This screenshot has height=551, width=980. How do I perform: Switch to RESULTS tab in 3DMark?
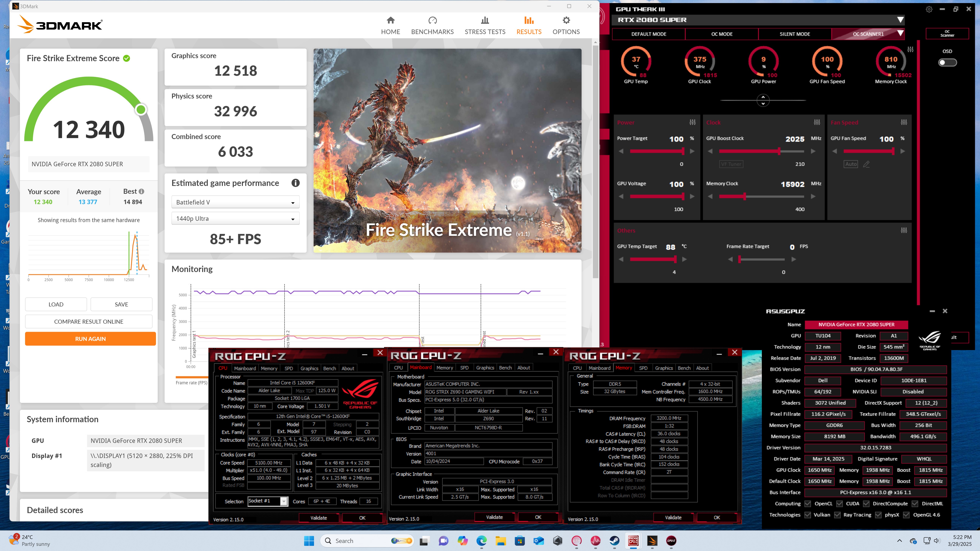(529, 25)
